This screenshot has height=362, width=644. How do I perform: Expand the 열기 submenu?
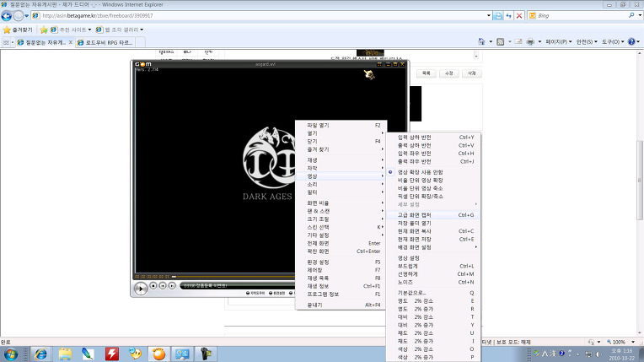[341, 133]
